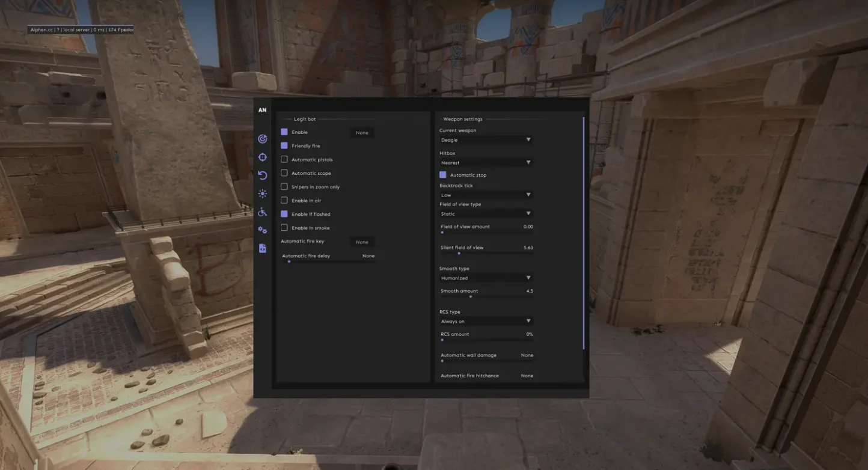
Task: Open the Smooth type dropdown showing Humanized
Action: coord(486,278)
